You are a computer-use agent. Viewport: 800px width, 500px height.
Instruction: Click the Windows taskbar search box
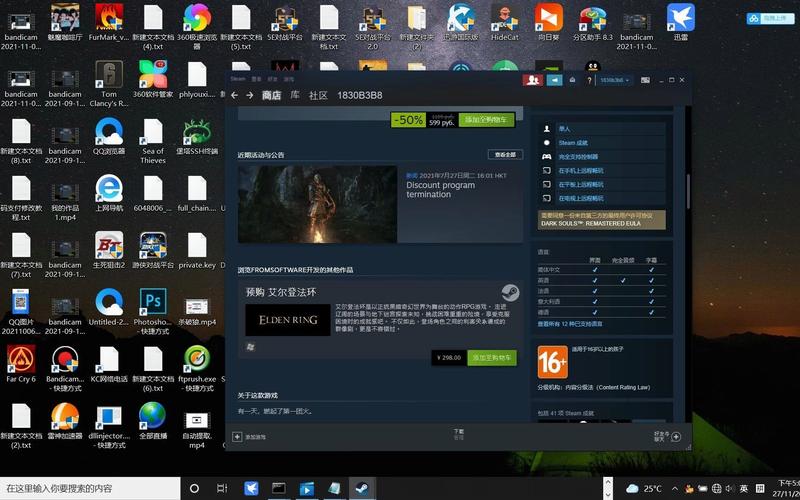pos(90,488)
